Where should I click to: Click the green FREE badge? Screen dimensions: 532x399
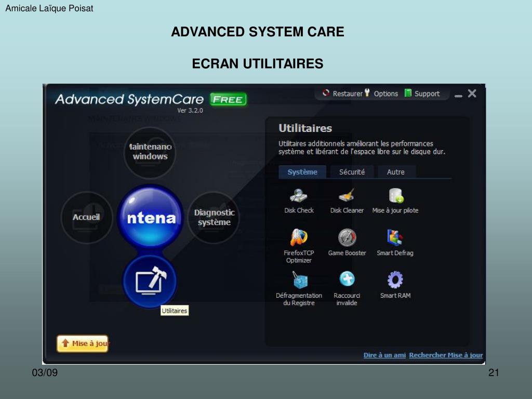(x=228, y=99)
